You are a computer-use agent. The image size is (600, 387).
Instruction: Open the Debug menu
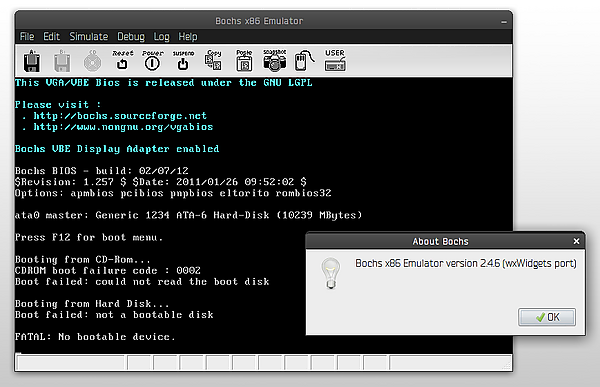click(x=131, y=37)
